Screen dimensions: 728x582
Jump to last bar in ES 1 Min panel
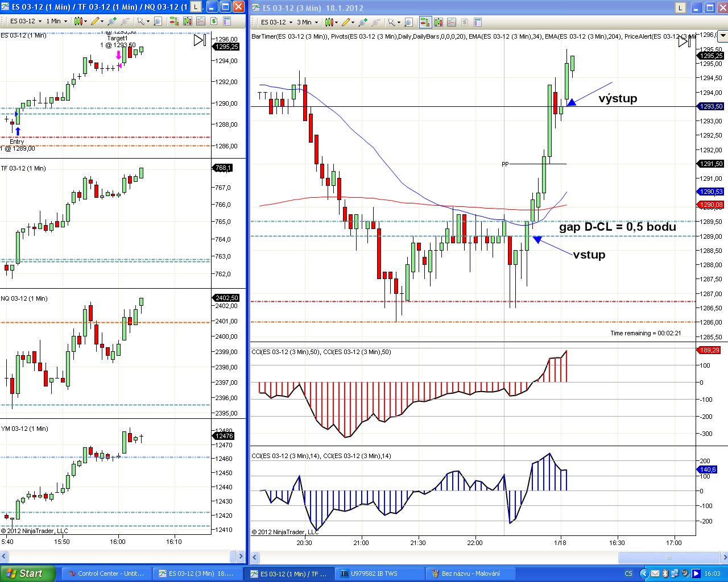point(200,40)
